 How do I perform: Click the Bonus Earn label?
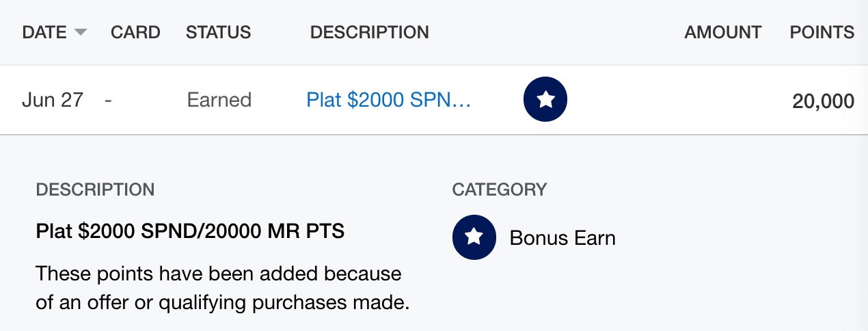[x=562, y=238]
